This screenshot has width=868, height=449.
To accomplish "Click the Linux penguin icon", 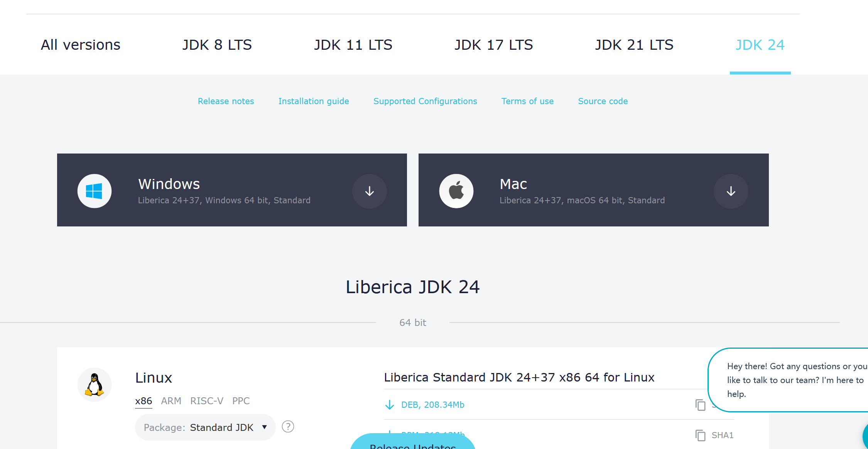I will [95, 385].
